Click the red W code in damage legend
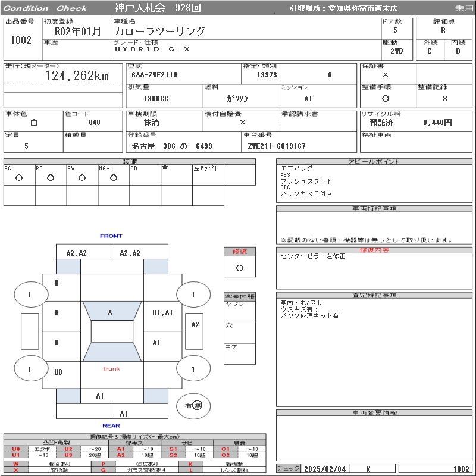The image size is (476, 476). 16,464
